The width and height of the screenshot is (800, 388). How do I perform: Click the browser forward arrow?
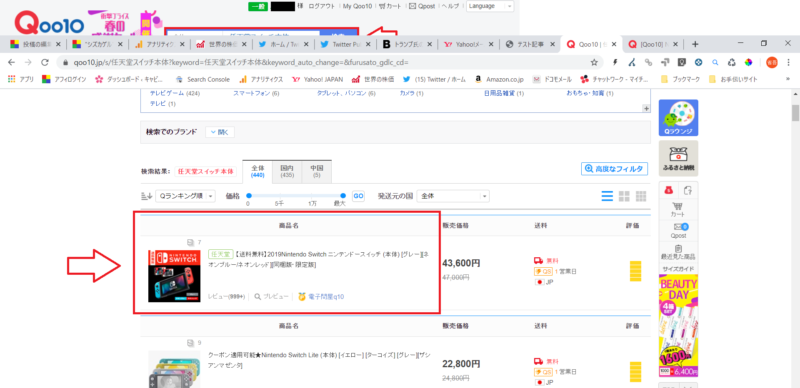click(28, 62)
